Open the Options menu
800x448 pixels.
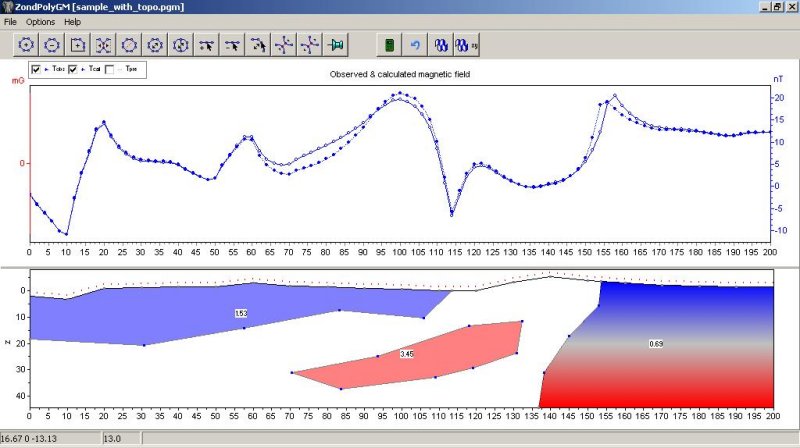41,21
